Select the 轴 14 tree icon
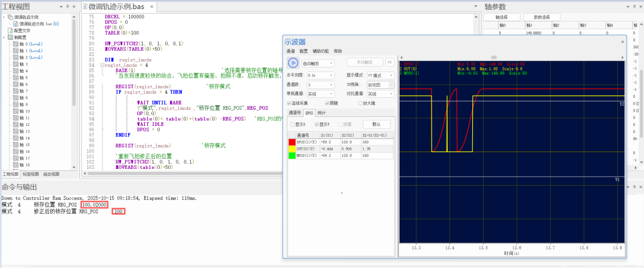Screen dimensions: 644x268 coord(16,138)
